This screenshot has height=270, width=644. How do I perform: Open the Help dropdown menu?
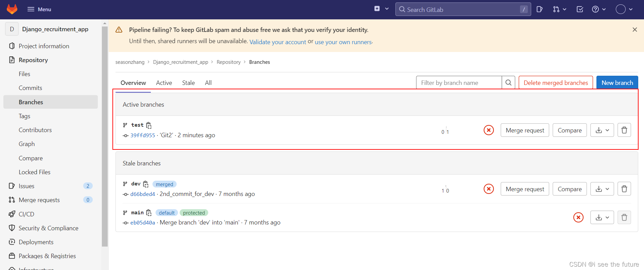point(599,9)
